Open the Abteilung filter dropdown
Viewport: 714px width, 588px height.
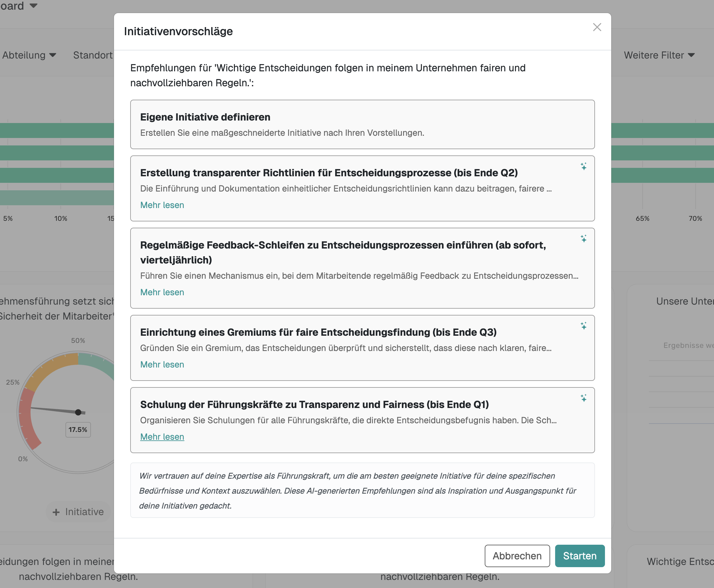click(x=29, y=55)
